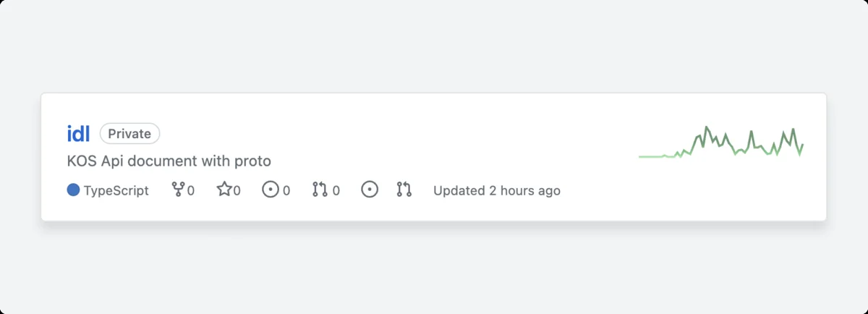The width and height of the screenshot is (868, 314).
Task: Click the standalone issue icon without a count
Action: 370,190
